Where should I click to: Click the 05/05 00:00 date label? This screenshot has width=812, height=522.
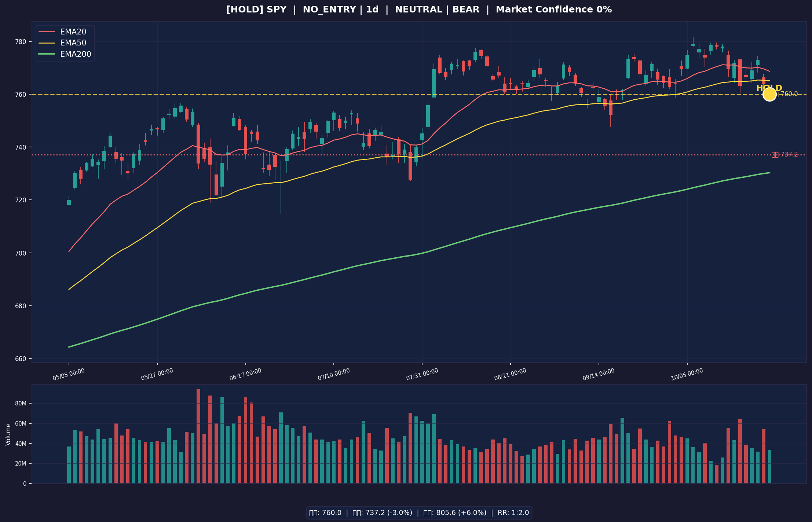[69, 375]
